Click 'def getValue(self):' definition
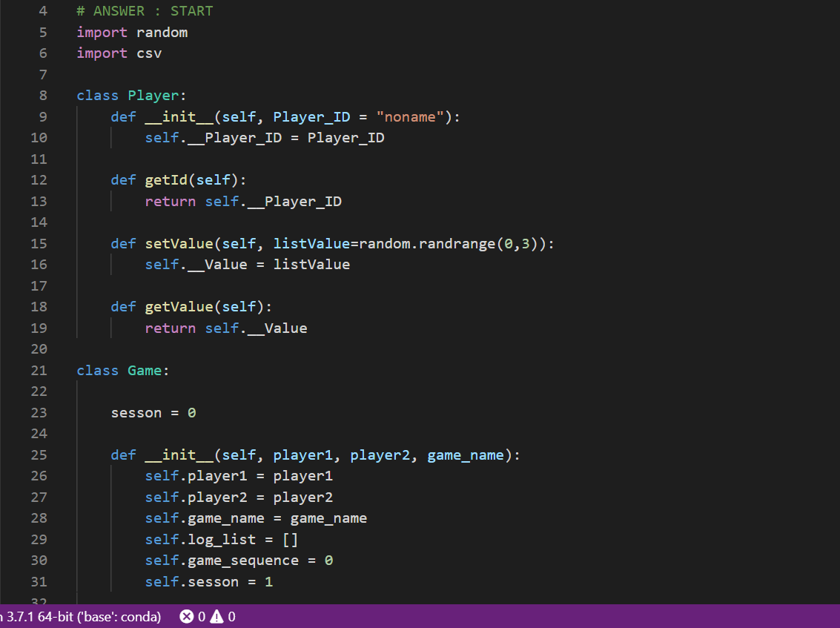The image size is (840, 628). pyautogui.click(x=191, y=306)
